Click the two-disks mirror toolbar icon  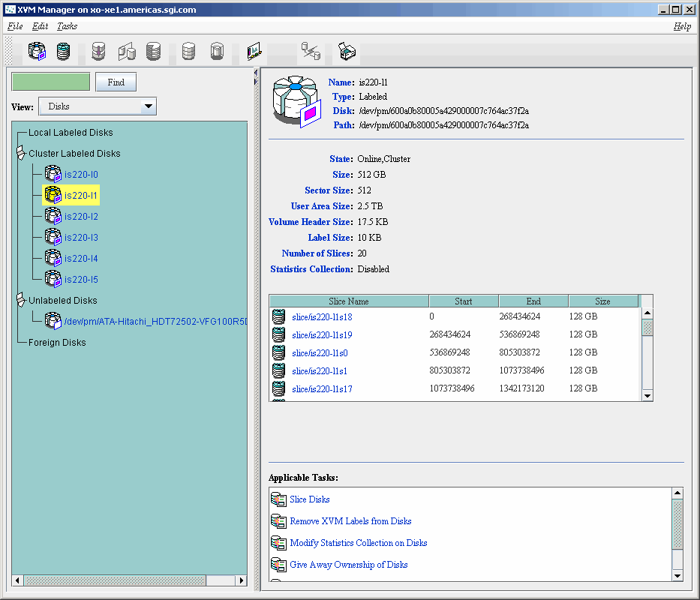click(127, 51)
